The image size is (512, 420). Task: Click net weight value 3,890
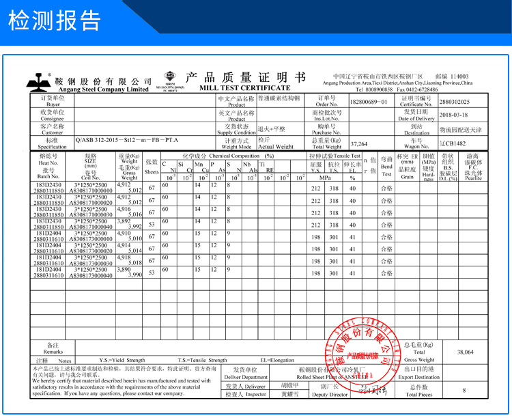[x=124, y=270]
